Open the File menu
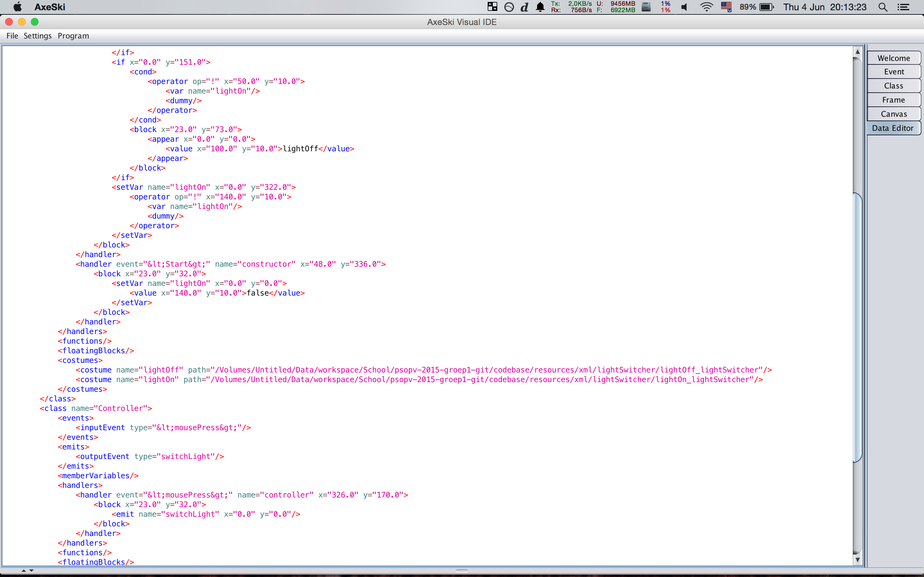Screen dimensions: 924x577 (x=12, y=36)
